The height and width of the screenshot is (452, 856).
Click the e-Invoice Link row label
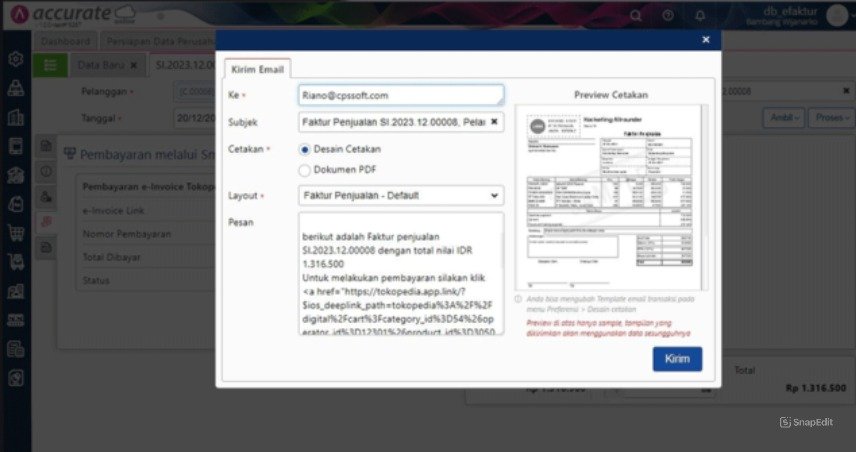pos(113,211)
